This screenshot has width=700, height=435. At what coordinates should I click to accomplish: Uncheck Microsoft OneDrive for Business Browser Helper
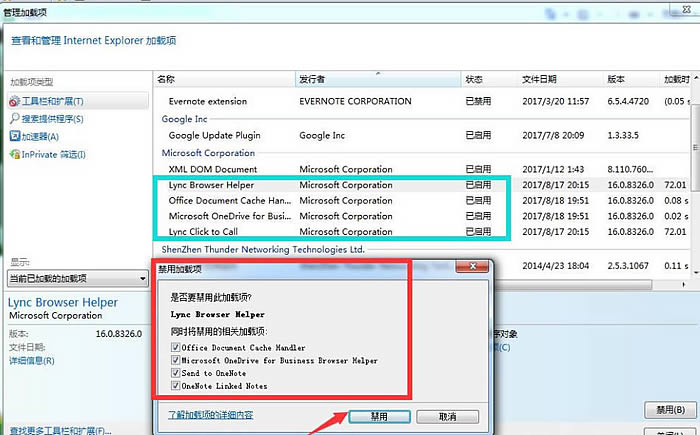pyautogui.click(x=175, y=360)
